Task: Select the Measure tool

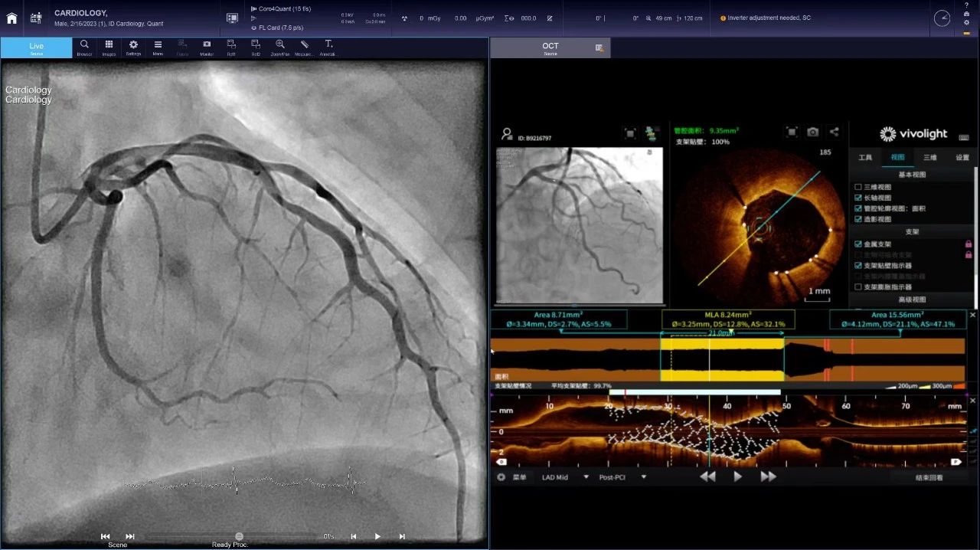Action: (305, 47)
